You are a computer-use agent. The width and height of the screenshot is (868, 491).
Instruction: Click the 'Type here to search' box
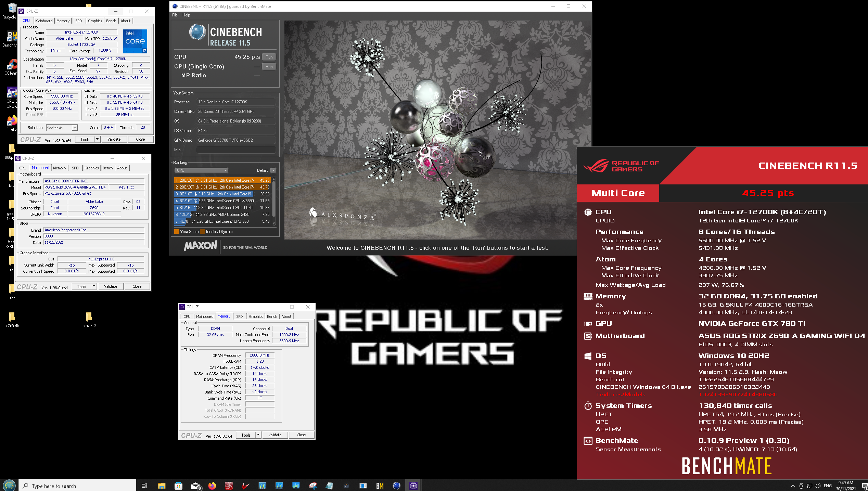(77, 486)
